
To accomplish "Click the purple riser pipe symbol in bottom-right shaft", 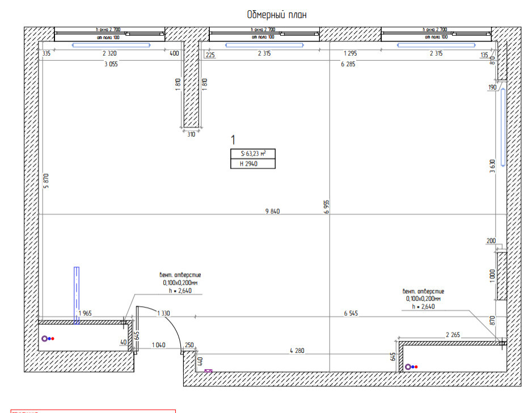I will pos(408,366).
